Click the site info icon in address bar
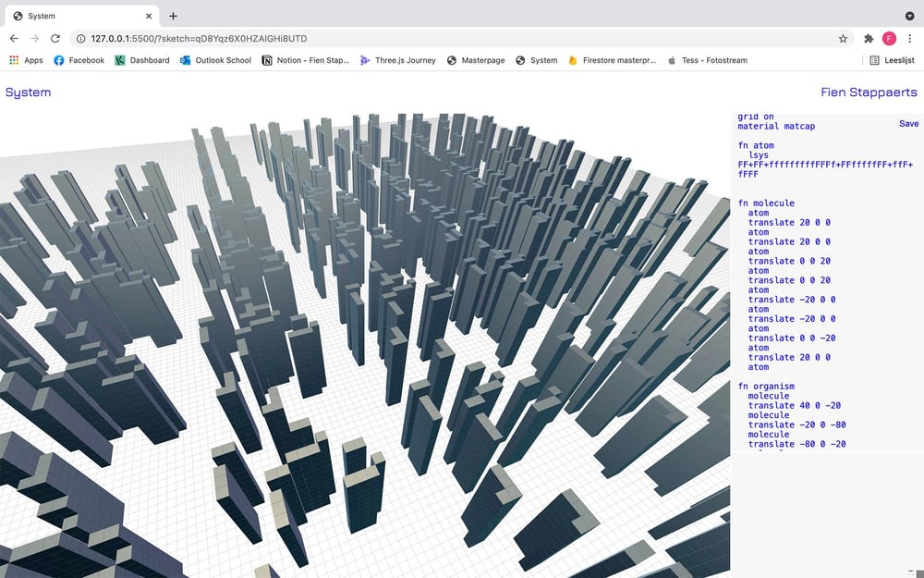This screenshot has width=924, height=578. [x=80, y=38]
